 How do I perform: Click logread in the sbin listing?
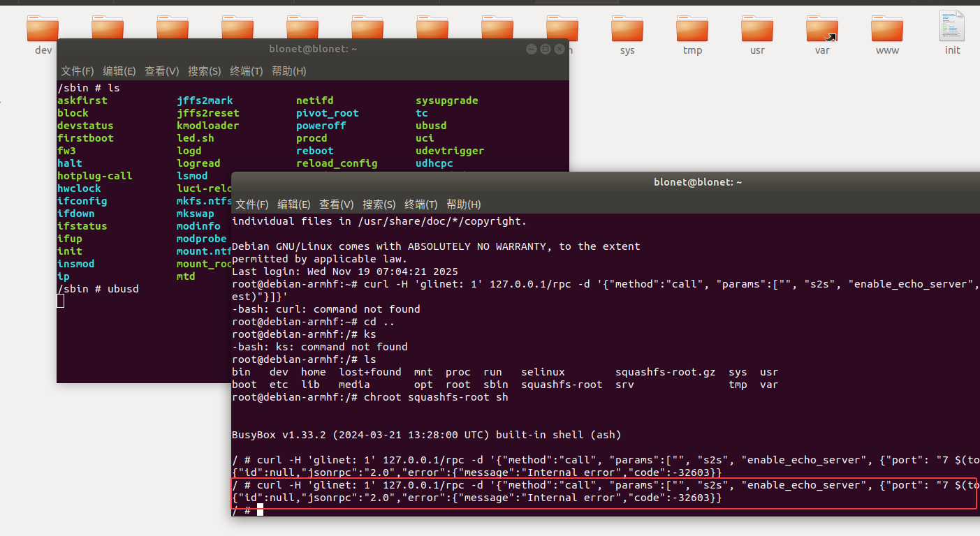click(198, 163)
